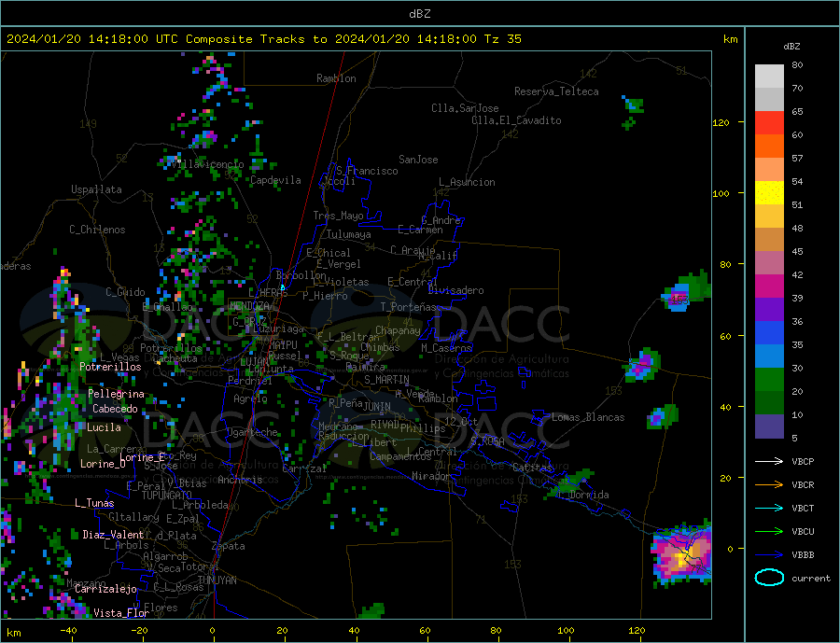840x643 pixels.
Task: Click the 'VBBB' legend label
Action: click(803, 554)
